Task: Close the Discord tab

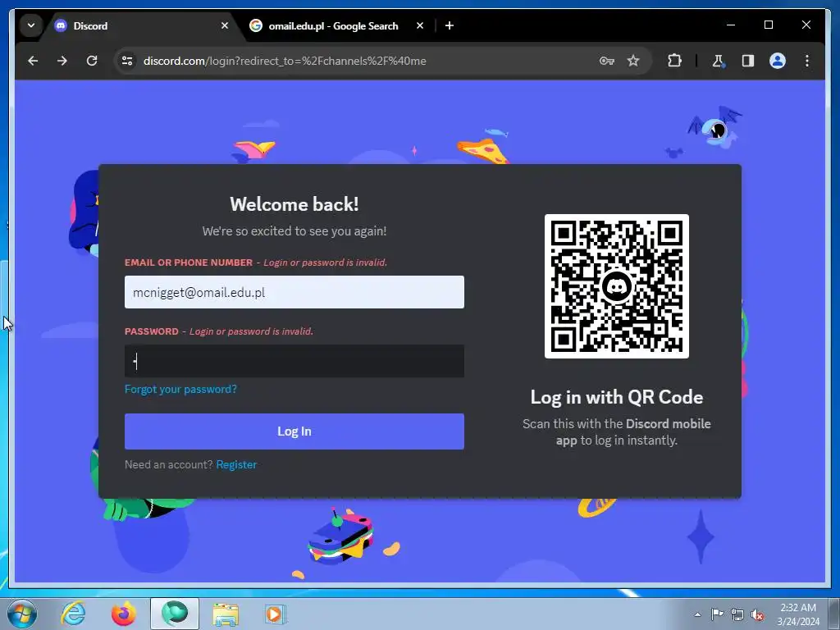Action: click(225, 25)
